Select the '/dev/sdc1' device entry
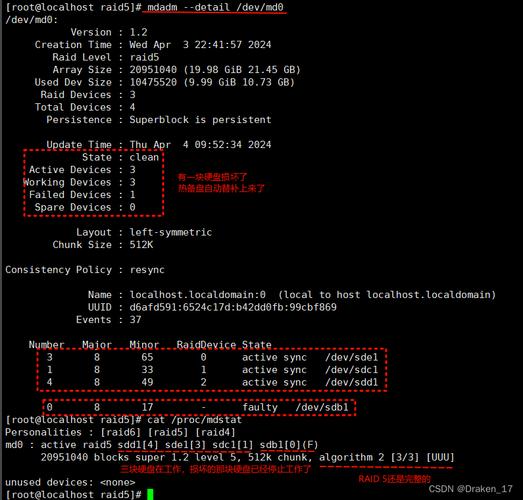Screen dimensions: 523x500 pyautogui.click(x=352, y=370)
